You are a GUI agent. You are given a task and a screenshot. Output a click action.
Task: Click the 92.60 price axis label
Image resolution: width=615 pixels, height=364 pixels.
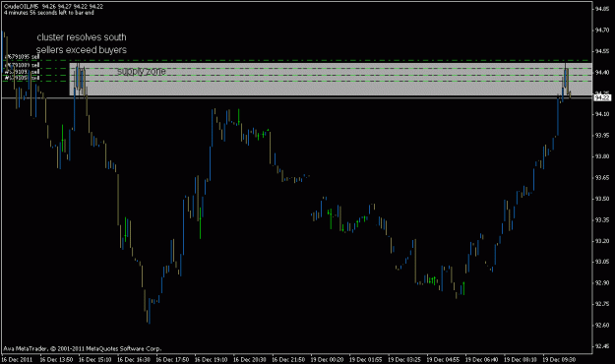[x=602, y=326]
